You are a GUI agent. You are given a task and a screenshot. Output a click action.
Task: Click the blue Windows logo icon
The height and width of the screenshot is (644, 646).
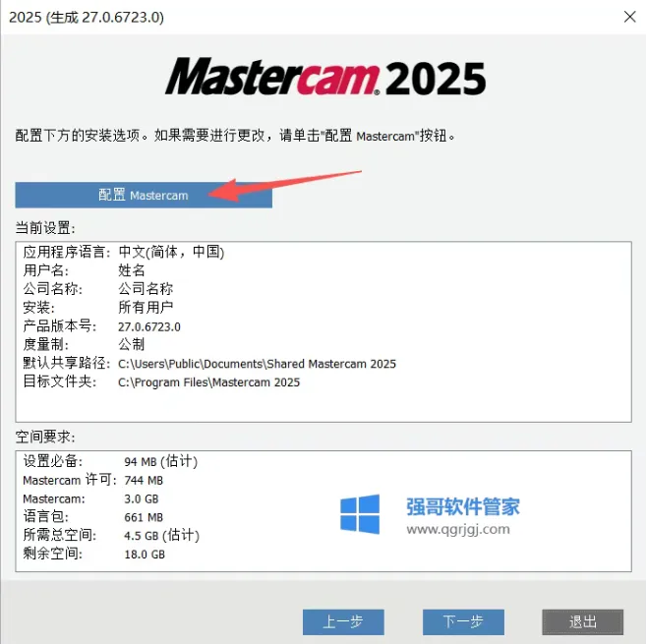[x=360, y=514]
